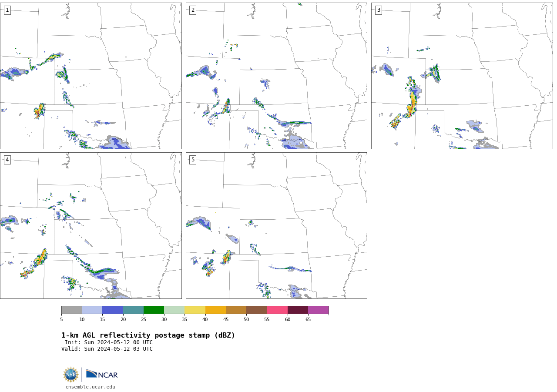Screen dimensions: 557x392
Task: Click the yellow 35-40 dBZ swatch
Action: 195,310
